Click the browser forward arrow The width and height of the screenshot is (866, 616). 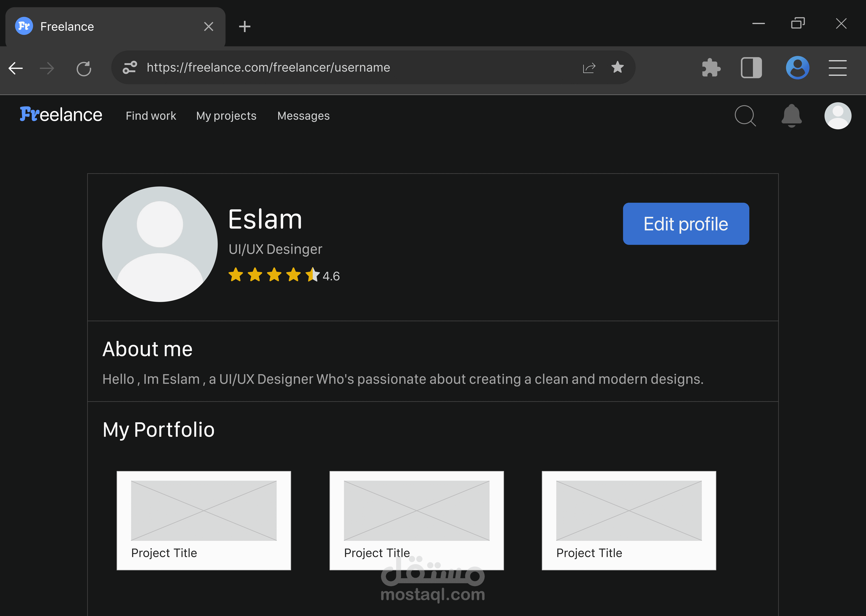(47, 68)
